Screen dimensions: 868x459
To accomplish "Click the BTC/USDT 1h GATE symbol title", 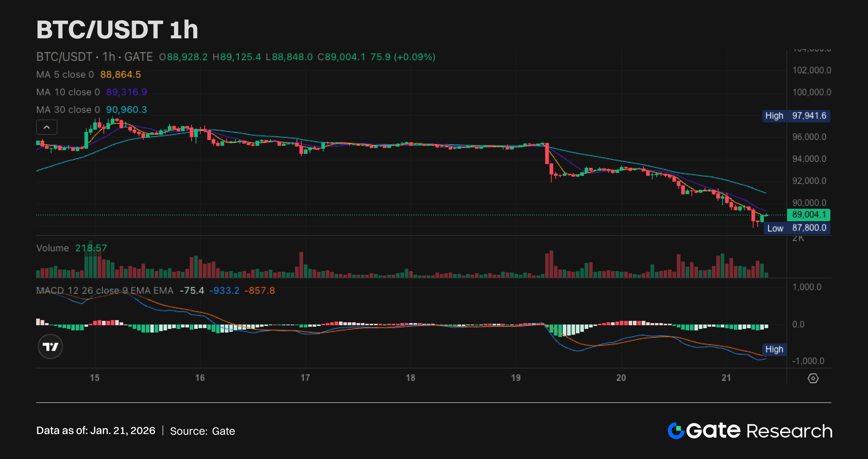I will tap(94, 57).
